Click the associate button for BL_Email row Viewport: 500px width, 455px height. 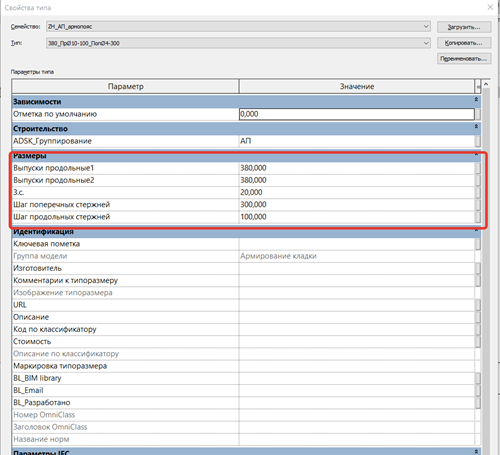(x=478, y=390)
